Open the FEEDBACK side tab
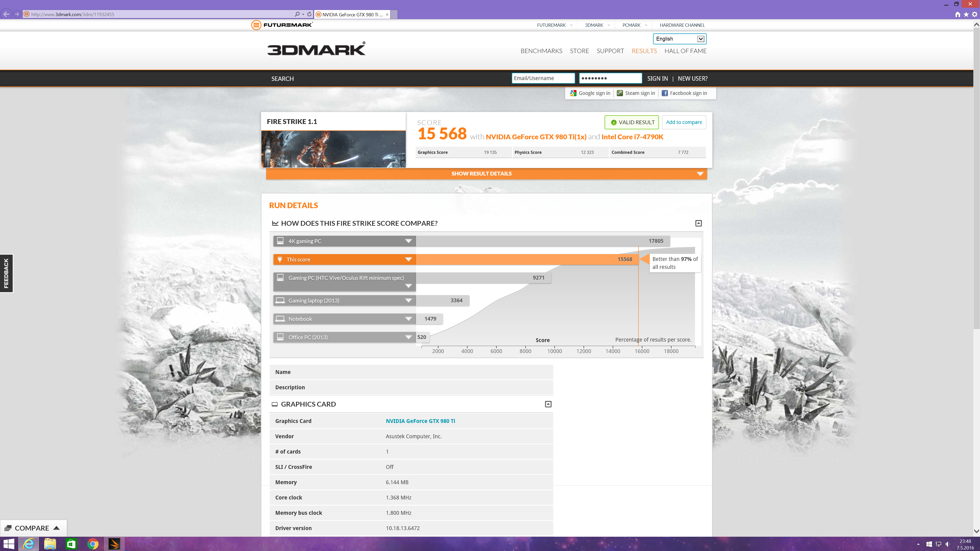 point(6,273)
